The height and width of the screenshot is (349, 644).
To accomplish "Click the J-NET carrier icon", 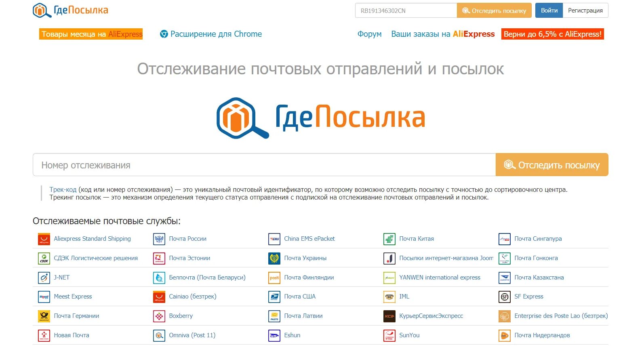I will [x=44, y=278].
